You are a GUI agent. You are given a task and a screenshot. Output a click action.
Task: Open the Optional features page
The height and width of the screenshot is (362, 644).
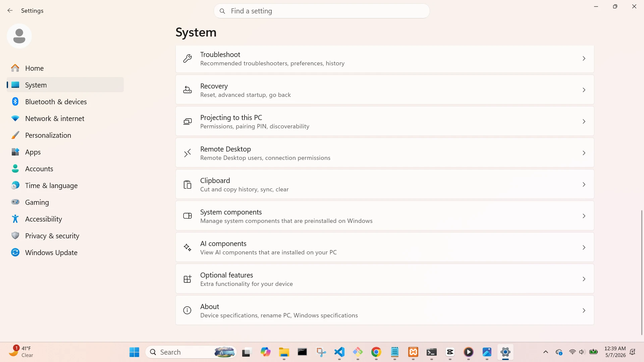pos(385,279)
